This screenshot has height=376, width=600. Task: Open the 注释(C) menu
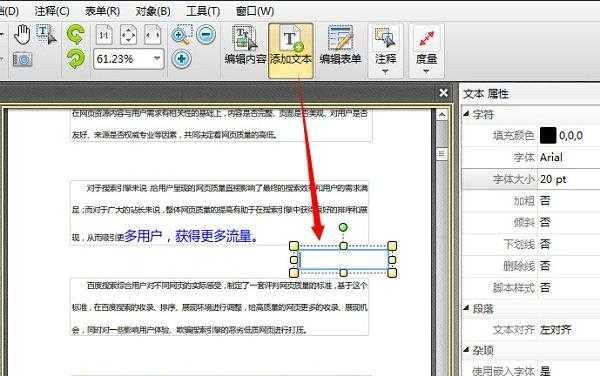click(52, 11)
